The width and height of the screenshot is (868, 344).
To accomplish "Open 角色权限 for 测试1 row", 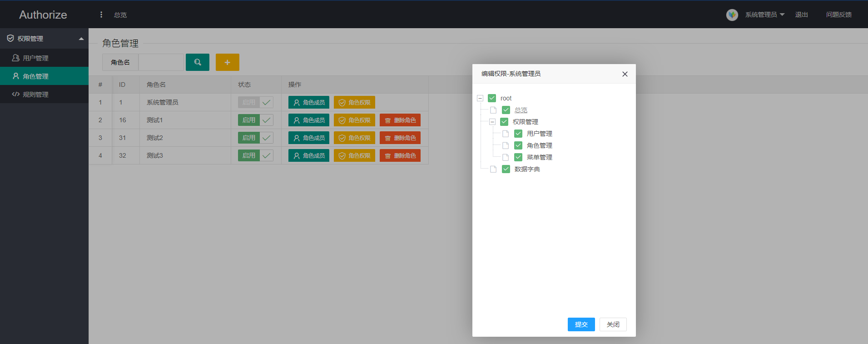I will [354, 120].
